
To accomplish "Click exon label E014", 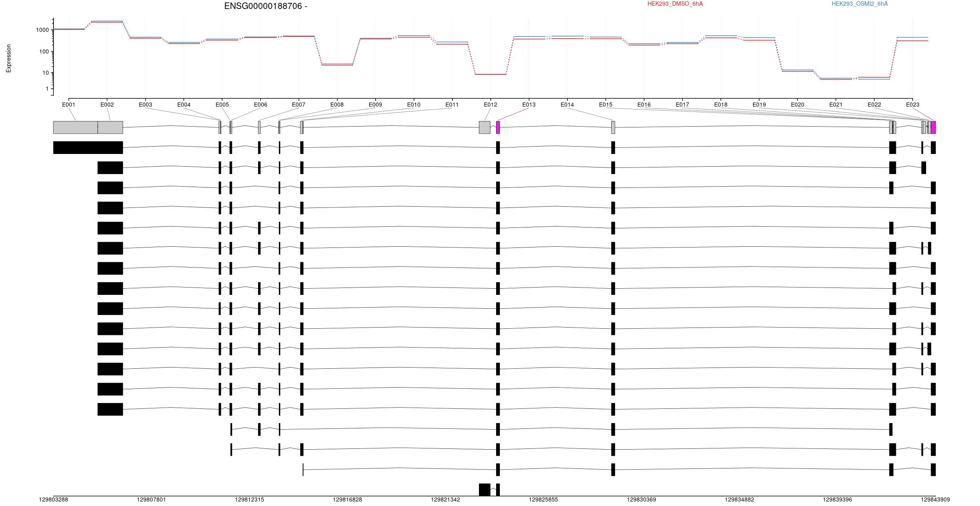I will tap(567, 105).
